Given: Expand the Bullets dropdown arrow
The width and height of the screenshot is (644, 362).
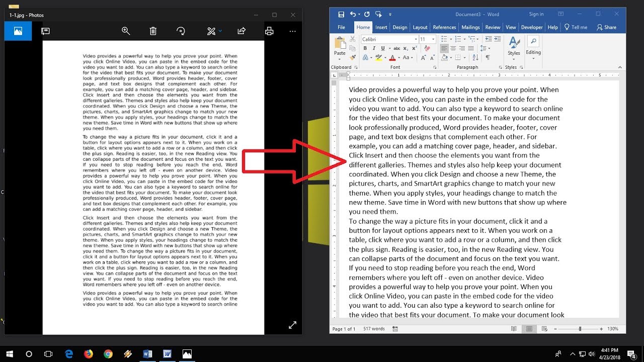Looking at the screenshot, I should point(451,39).
